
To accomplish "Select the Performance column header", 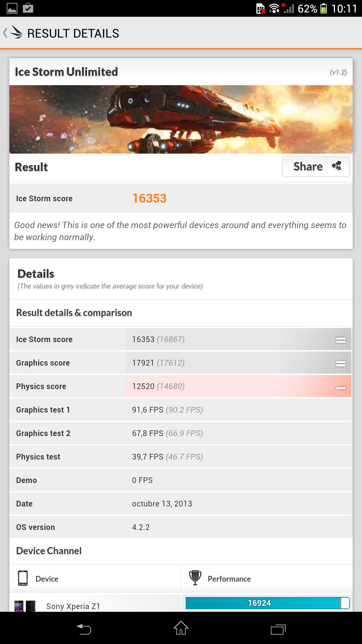I will coord(229,579).
